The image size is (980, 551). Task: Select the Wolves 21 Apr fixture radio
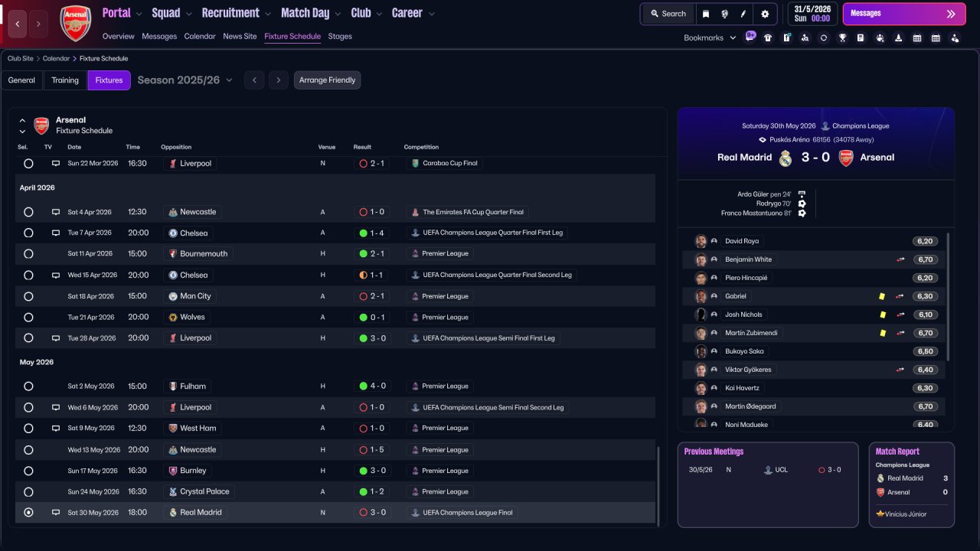tap(28, 317)
